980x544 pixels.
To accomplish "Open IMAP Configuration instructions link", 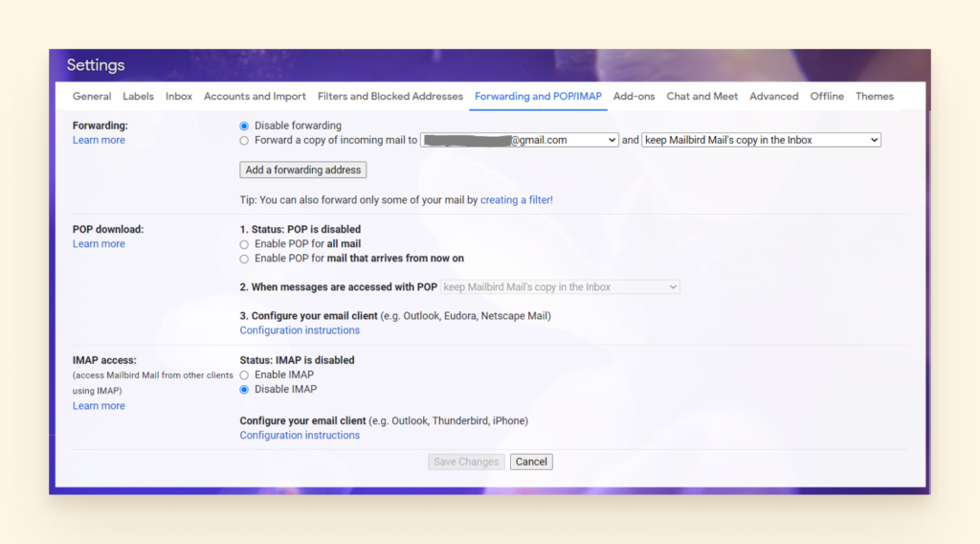I will tap(300, 435).
